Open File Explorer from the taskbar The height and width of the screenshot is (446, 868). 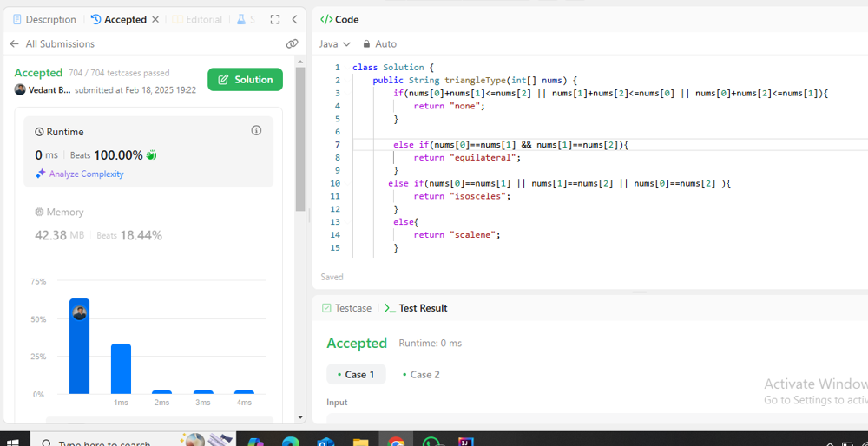click(361, 442)
